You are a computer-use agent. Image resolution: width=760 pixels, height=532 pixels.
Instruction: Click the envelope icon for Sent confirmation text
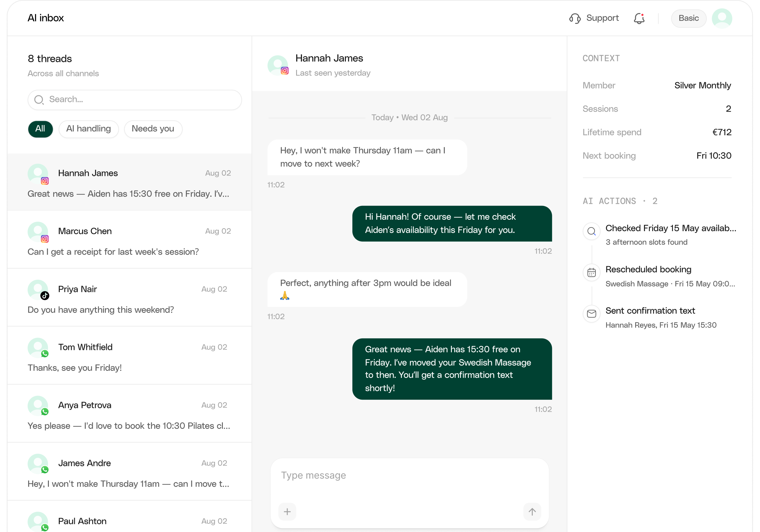pos(591,313)
